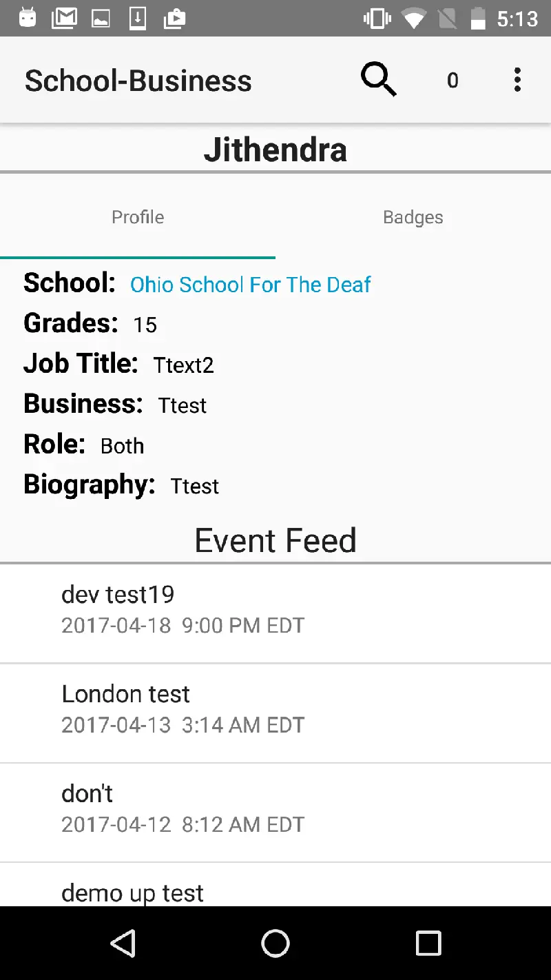Screen dimensions: 551x980
Task: Tap the Wi-Fi signal status icon
Action: click(413, 19)
